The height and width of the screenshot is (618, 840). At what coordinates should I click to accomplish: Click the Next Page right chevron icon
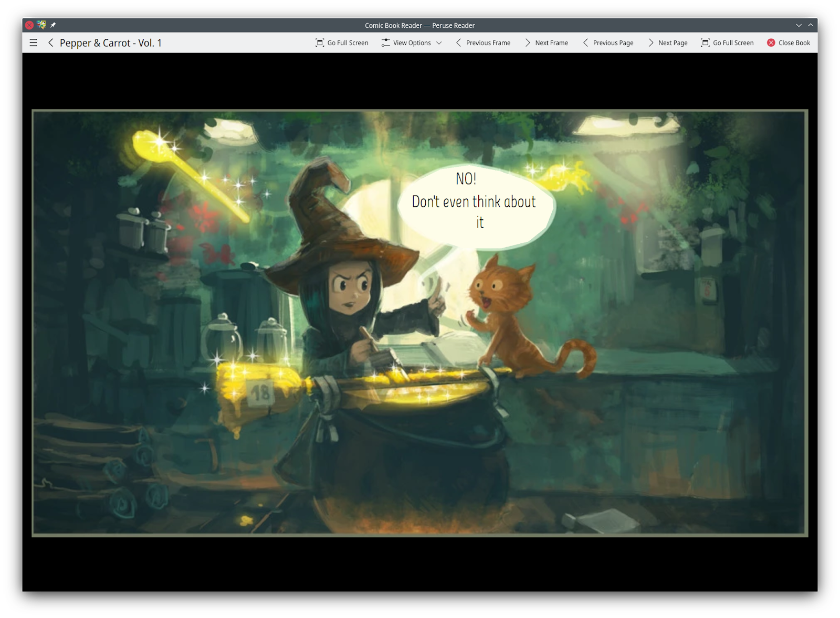tap(650, 43)
